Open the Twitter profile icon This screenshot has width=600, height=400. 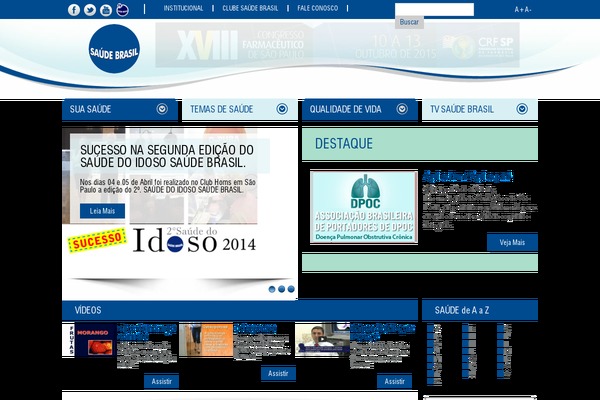[x=90, y=10]
